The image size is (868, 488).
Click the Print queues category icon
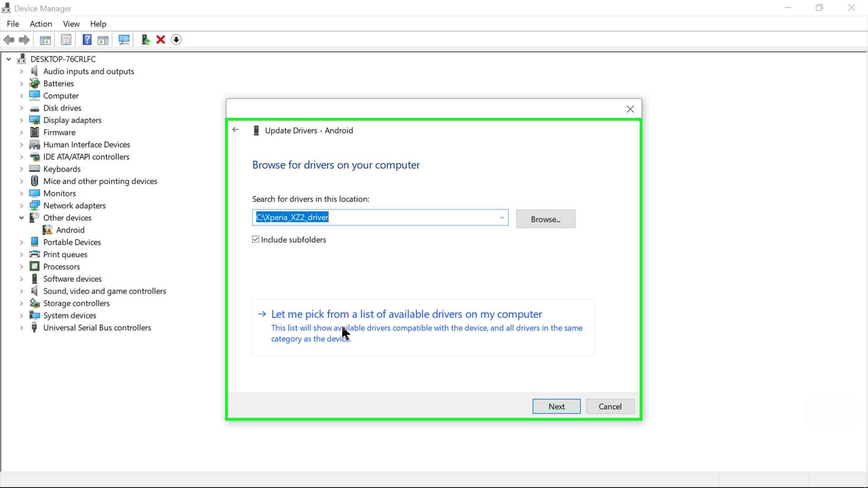point(35,254)
